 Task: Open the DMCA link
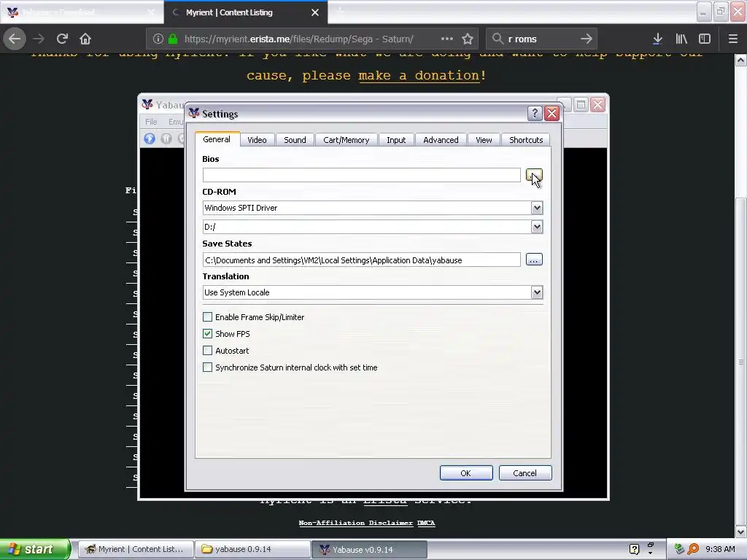click(426, 523)
